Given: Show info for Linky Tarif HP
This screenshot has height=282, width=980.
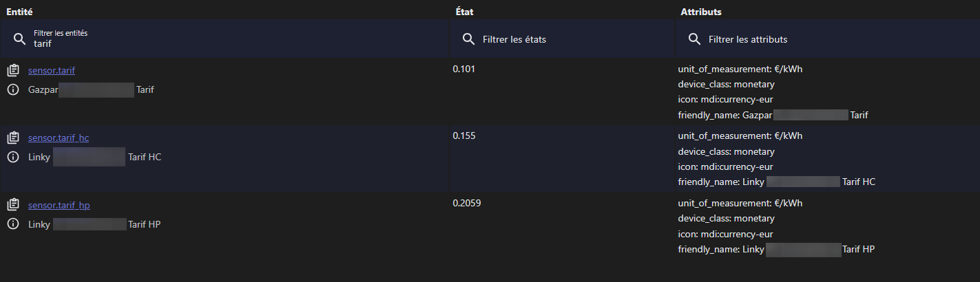Looking at the screenshot, I should tap(12, 224).
